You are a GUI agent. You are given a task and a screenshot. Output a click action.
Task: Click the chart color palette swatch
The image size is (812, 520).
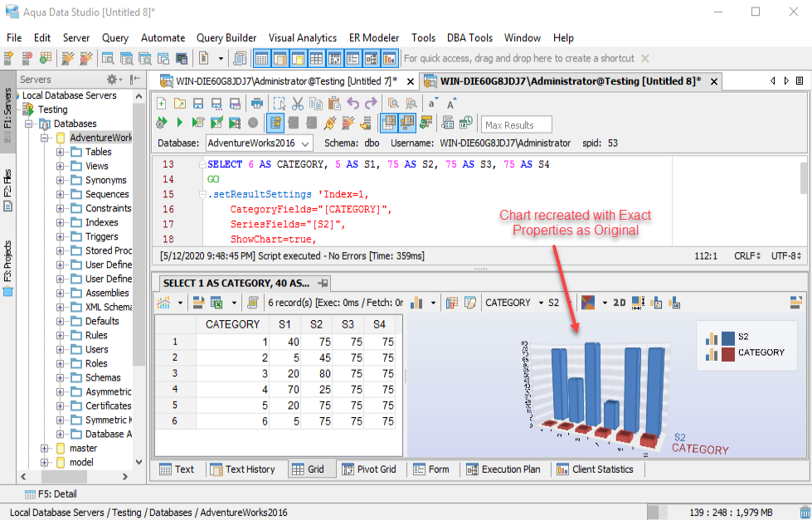pyautogui.click(x=588, y=303)
